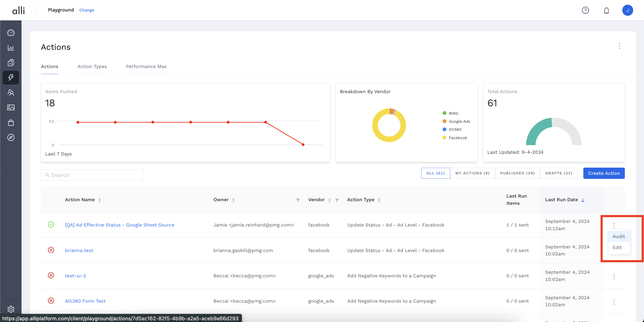Show only DRAFTS (32) actions
This screenshot has width=644, height=322.
(559, 173)
